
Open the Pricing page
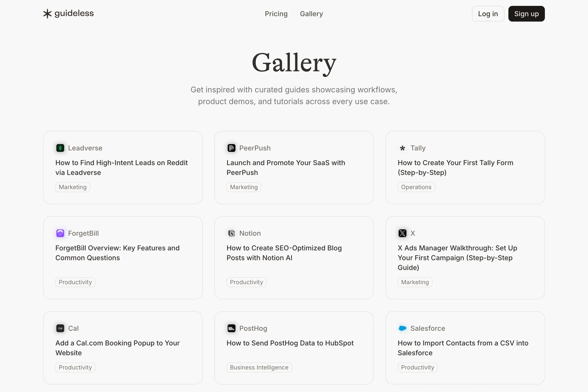click(x=276, y=14)
